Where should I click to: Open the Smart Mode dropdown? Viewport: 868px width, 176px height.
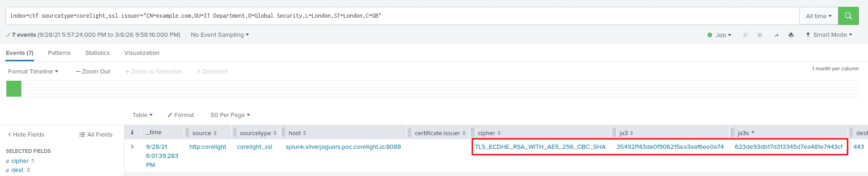[829, 35]
